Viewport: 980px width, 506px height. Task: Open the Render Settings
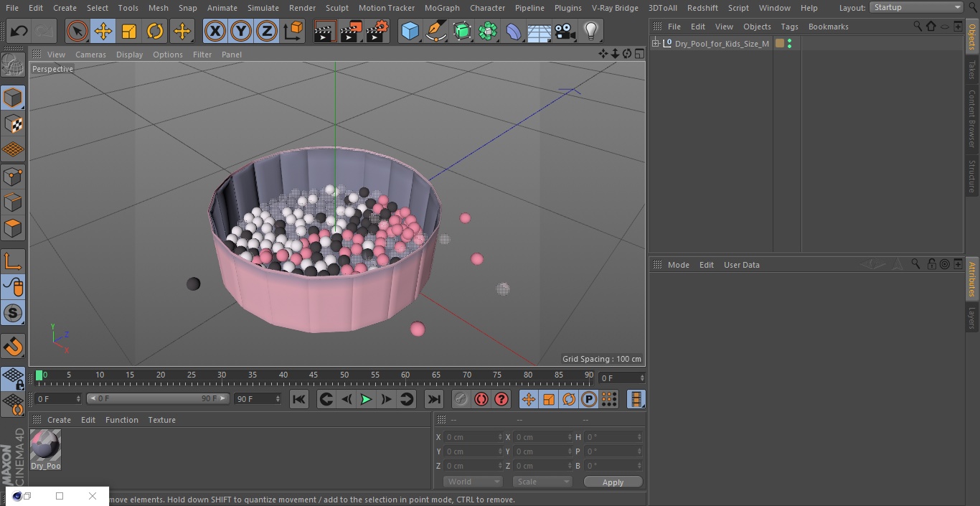[377, 31]
